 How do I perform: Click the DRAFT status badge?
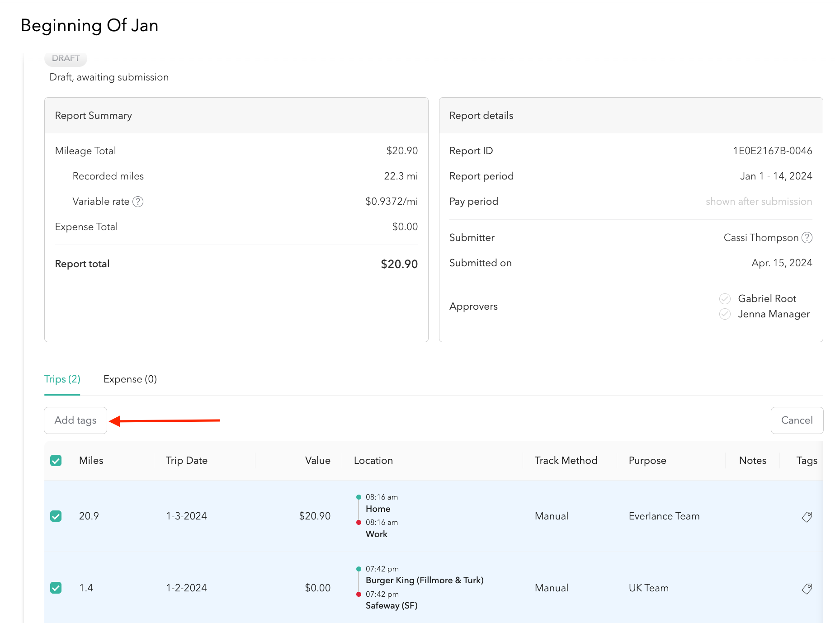[65, 58]
